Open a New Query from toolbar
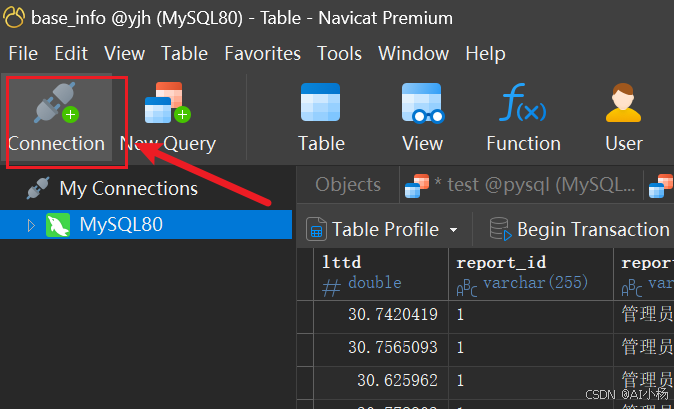This screenshot has width=674, height=409. click(168, 117)
